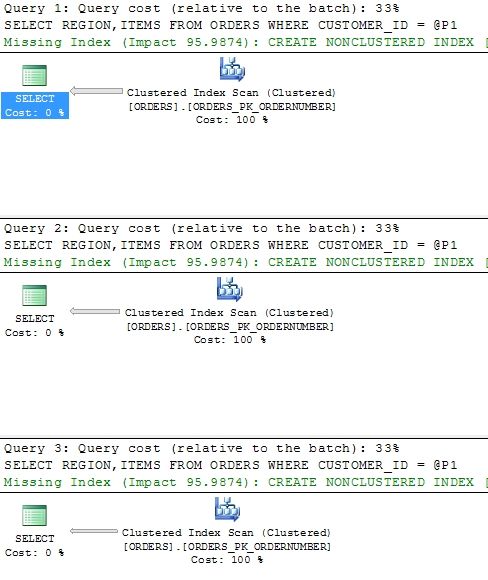
Task: Click the Query 2 SELECT Cost: 0 % label
Action: pyautogui.click(x=34, y=326)
